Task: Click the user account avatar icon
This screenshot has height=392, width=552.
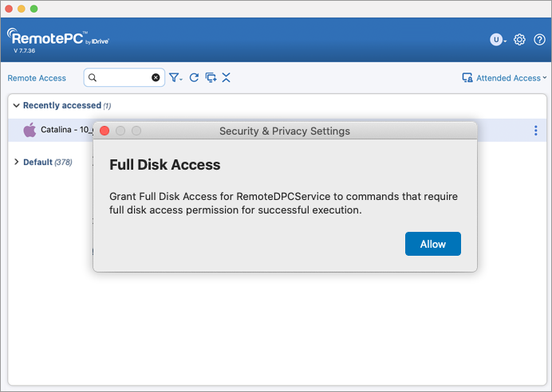Action: pyautogui.click(x=497, y=39)
